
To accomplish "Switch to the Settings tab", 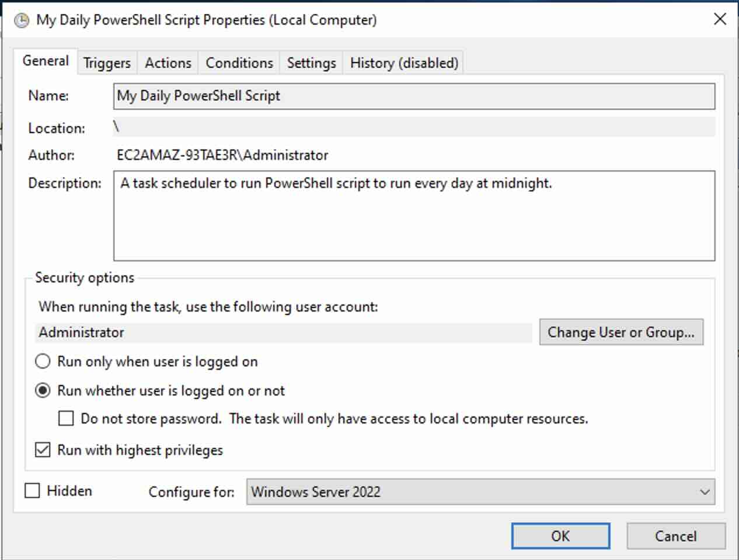I will 311,62.
